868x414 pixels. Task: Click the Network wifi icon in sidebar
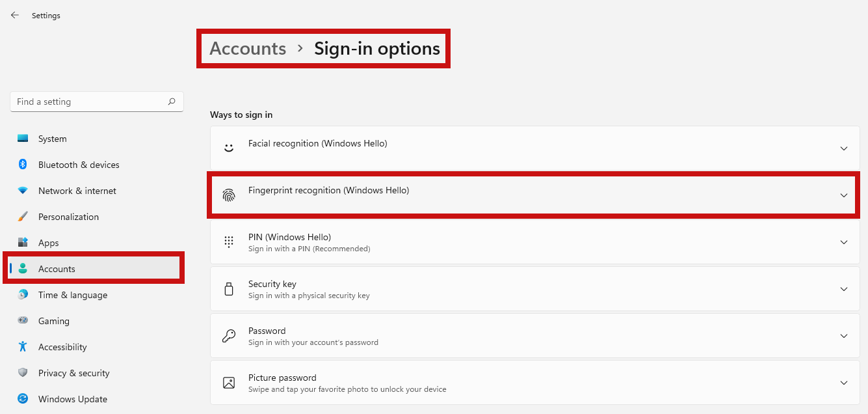[23, 191]
